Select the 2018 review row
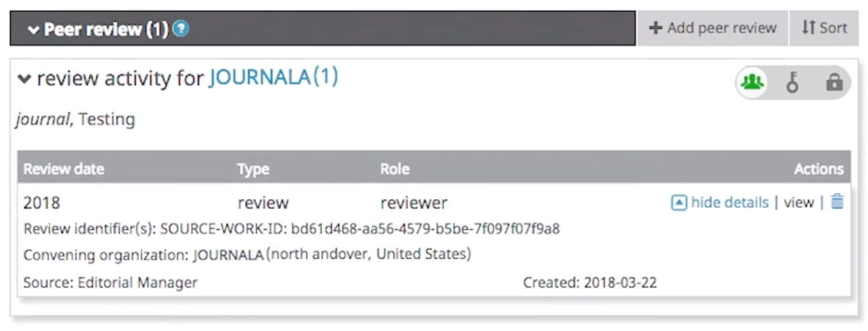The height and width of the screenshot is (331, 868). [434, 202]
